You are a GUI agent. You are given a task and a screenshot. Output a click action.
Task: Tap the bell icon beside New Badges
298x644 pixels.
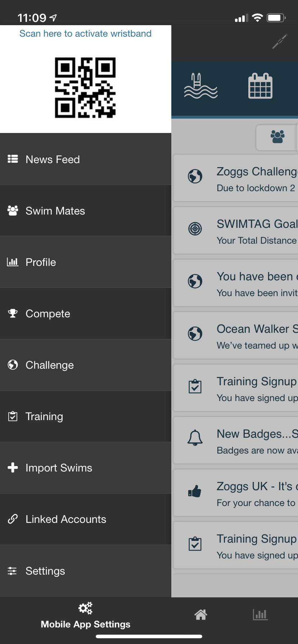(195, 438)
